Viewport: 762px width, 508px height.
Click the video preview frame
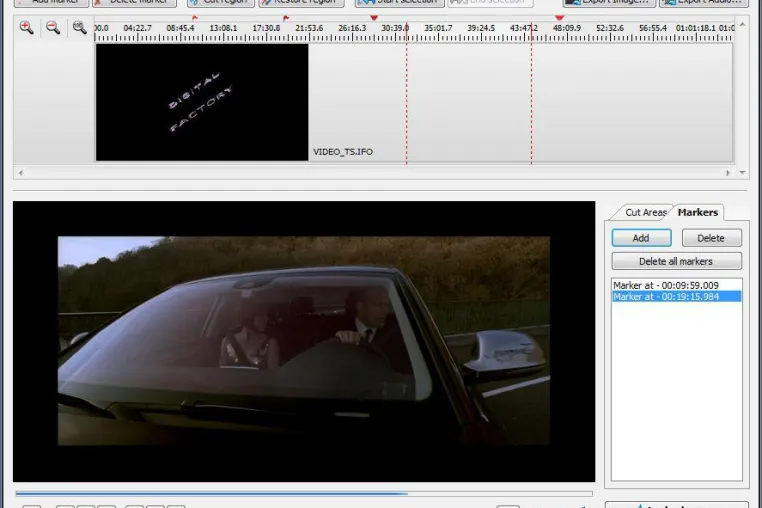[304, 341]
